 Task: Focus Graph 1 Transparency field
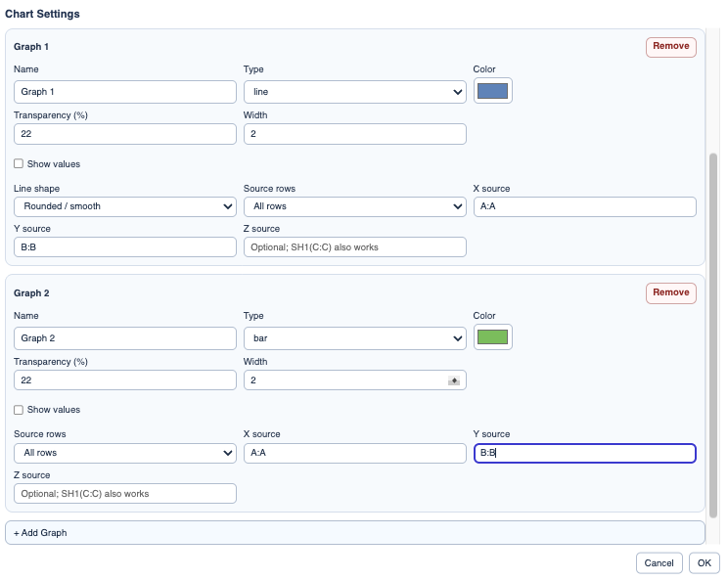point(125,134)
